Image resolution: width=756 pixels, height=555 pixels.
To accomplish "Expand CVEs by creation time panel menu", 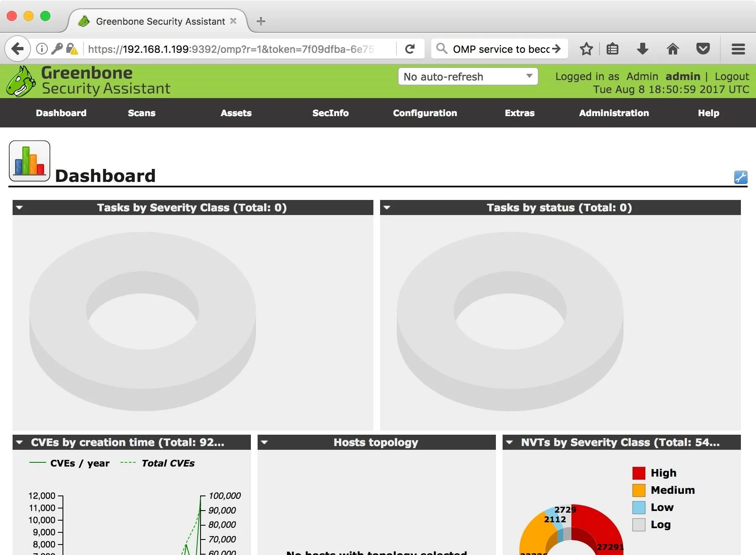I will (x=19, y=442).
